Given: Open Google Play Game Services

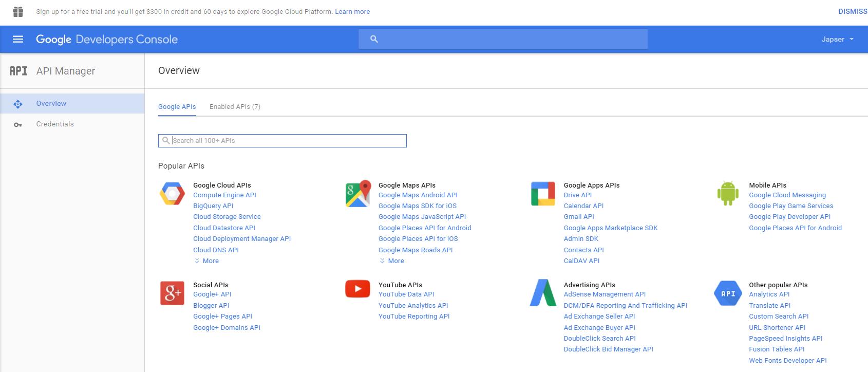Looking at the screenshot, I should (x=791, y=206).
